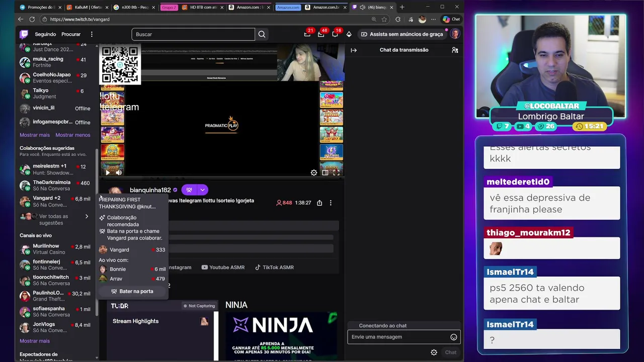Open the stream's three-dot options menu

point(331,203)
